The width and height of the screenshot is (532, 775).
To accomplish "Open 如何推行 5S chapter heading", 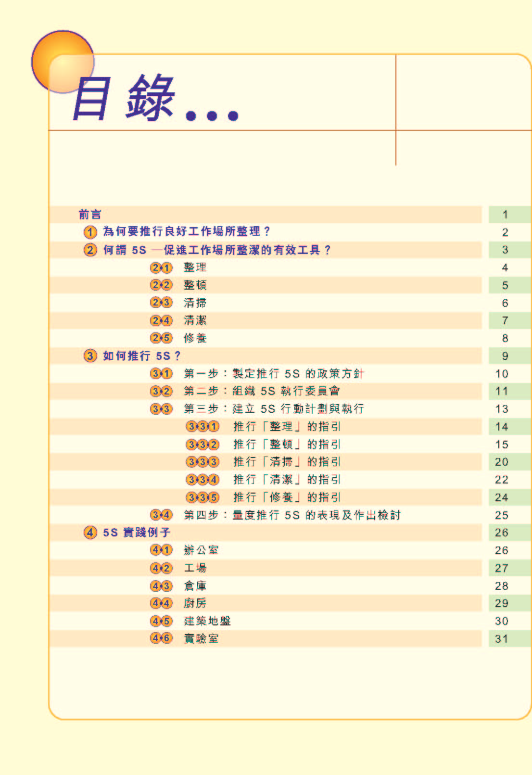I will click(142, 356).
